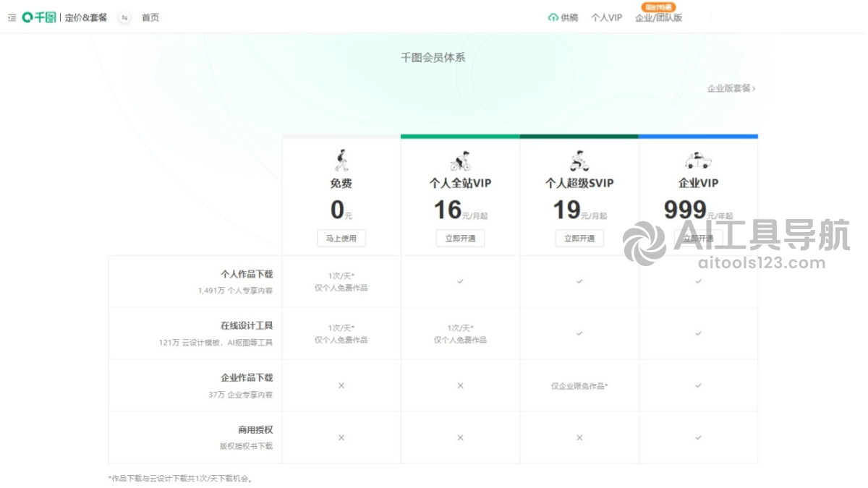Click 仅企业限免作品* cell text

[579, 386]
